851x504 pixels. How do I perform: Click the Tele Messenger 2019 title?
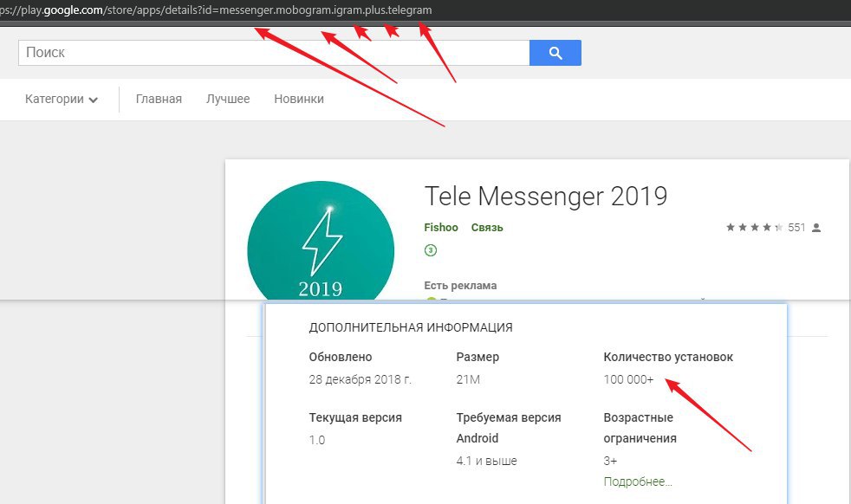545,197
